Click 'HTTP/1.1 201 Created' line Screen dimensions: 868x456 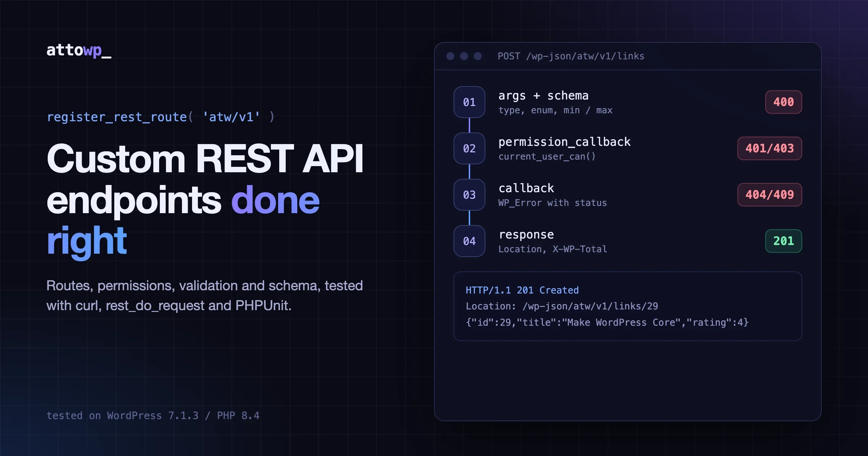coord(522,290)
